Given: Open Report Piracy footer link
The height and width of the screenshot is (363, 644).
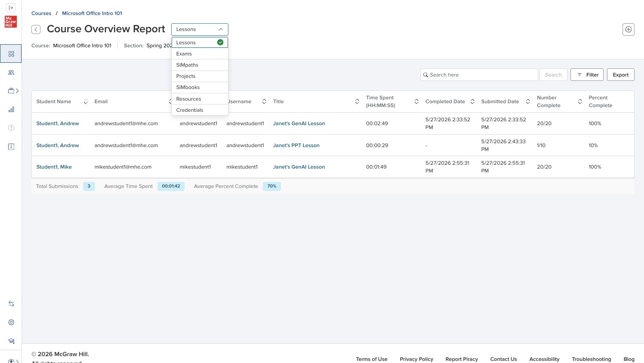Looking at the screenshot, I should click(462, 359).
